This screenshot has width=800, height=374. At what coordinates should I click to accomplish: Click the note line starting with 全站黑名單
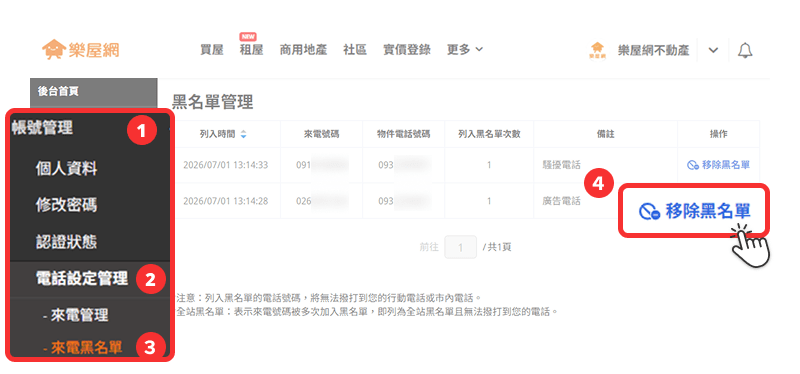pyautogui.click(x=367, y=311)
